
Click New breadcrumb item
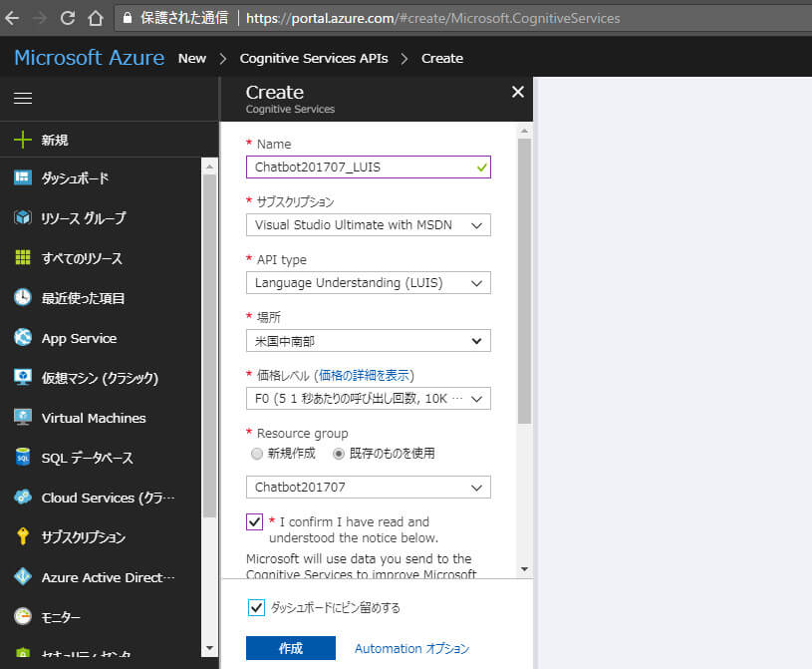pyautogui.click(x=192, y=59)
